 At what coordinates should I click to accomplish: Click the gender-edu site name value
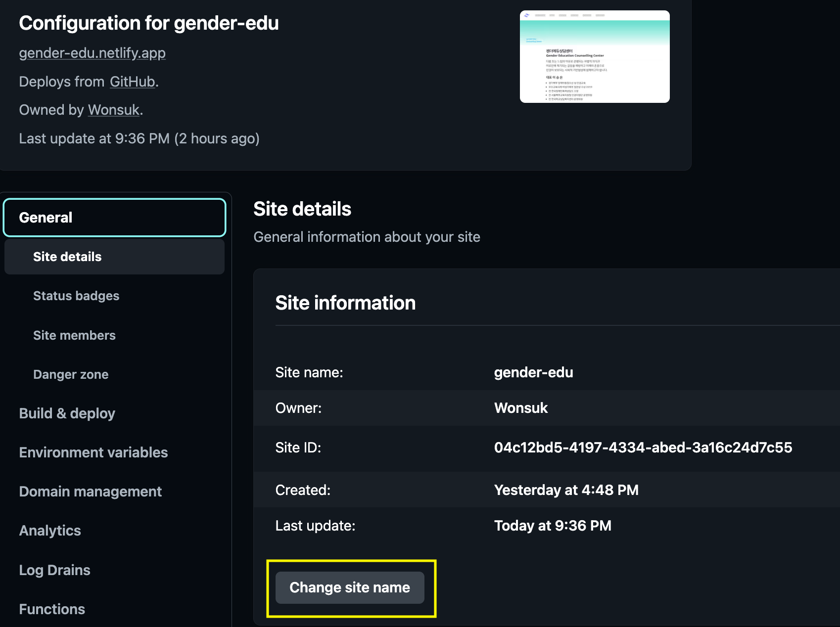pos(533,372)
